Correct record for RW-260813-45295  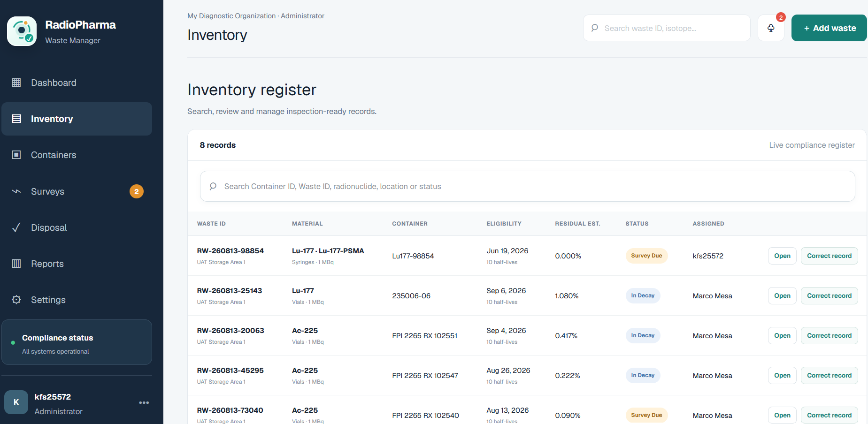(x=829, y=375)
